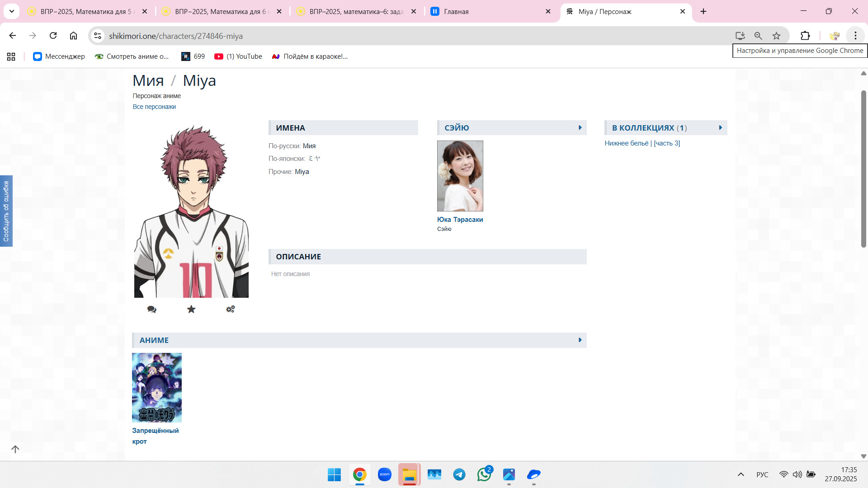The height and width of the screenshot is (488, 868).
Task: Click the Сообщить об ошибке side tab
Action: 6,211
